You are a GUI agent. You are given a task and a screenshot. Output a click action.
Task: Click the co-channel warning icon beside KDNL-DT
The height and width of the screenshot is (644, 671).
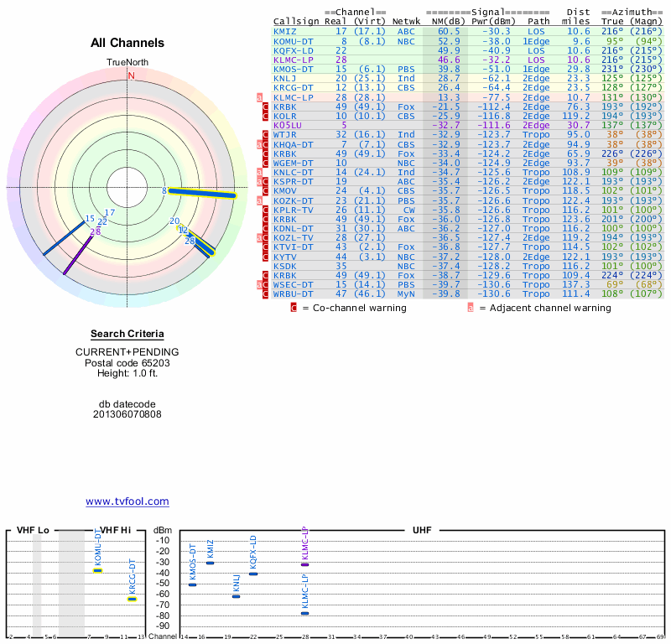pos(267,228)
